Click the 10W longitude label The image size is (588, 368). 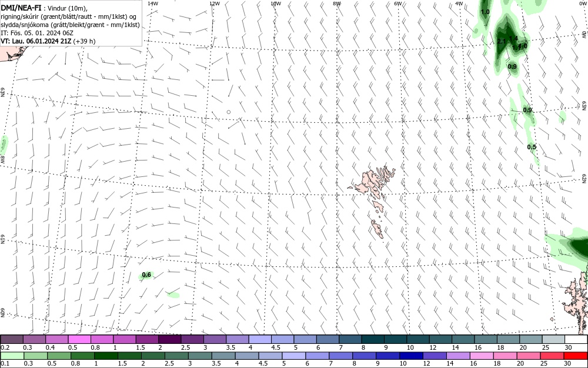click(x=276, y=4)
